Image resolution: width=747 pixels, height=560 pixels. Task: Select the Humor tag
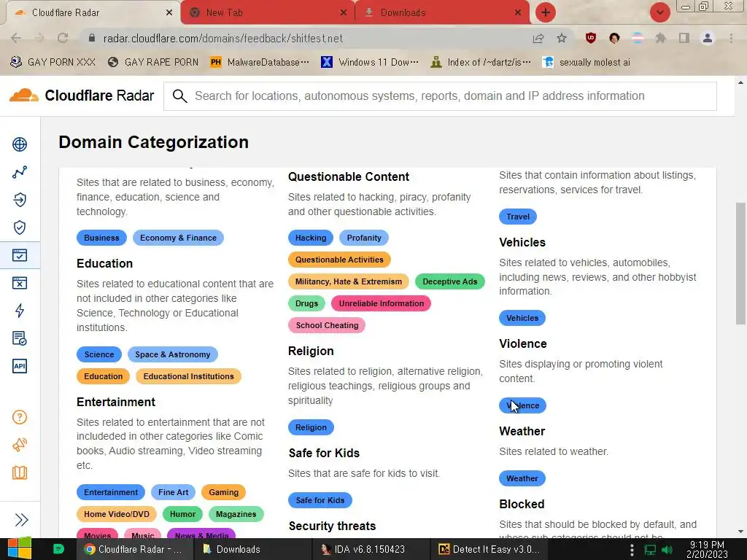point(182,514)
